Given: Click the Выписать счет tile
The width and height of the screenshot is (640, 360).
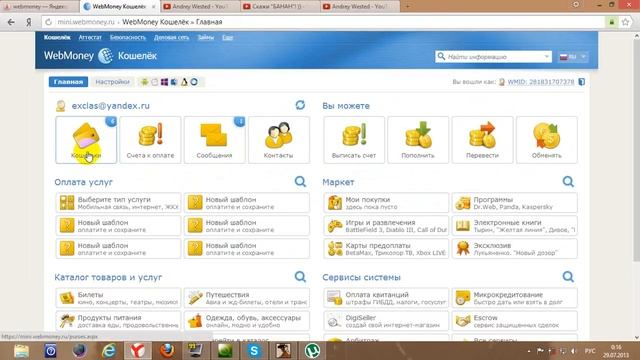Looking at the screenshot, I should (354, 140).
